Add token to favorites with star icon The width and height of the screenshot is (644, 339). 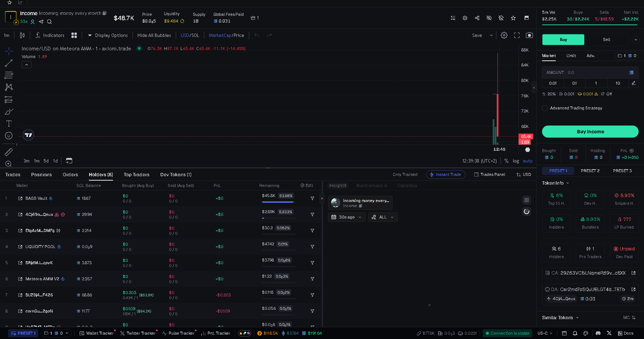pos(514,18)
